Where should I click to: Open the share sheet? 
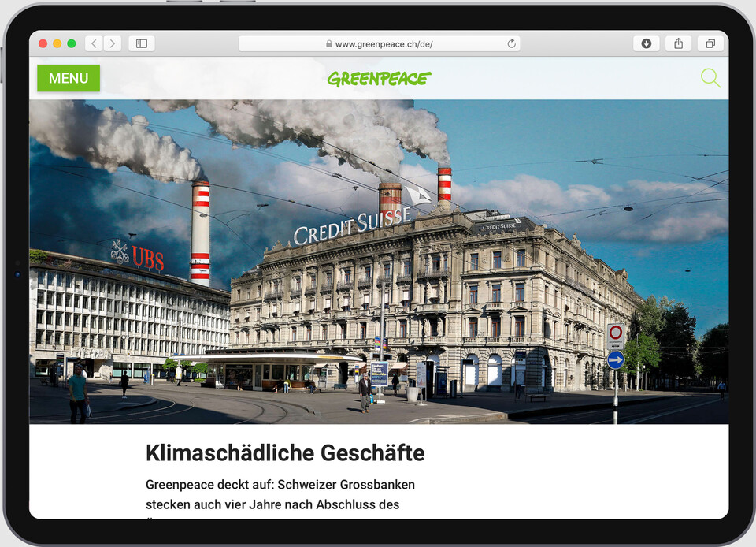pyautogui.click(x=678, y=43)
